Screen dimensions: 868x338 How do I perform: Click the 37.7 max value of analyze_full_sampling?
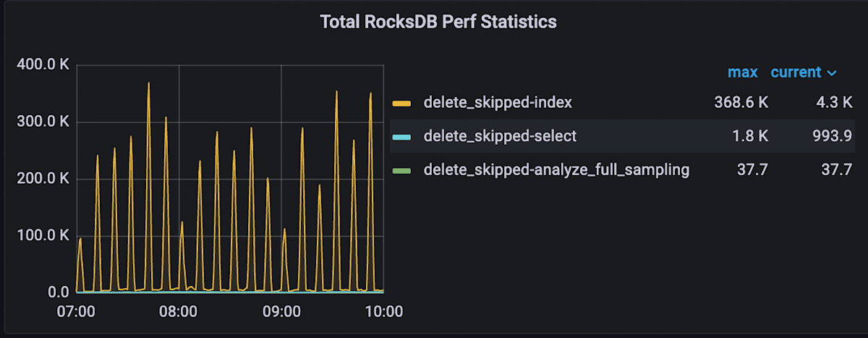click(x=753, y=170)
